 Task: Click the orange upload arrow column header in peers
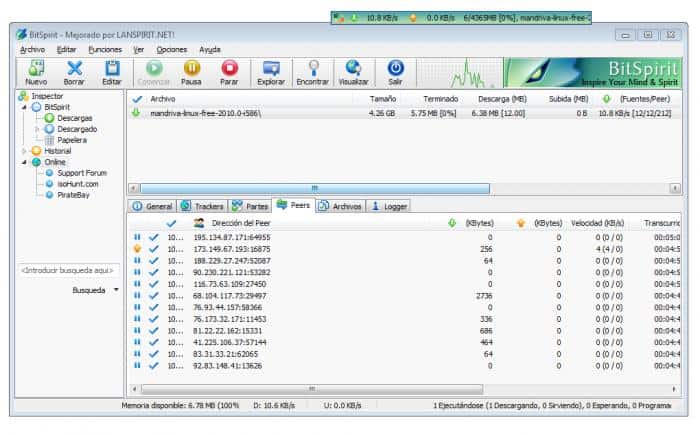[521, 223]
